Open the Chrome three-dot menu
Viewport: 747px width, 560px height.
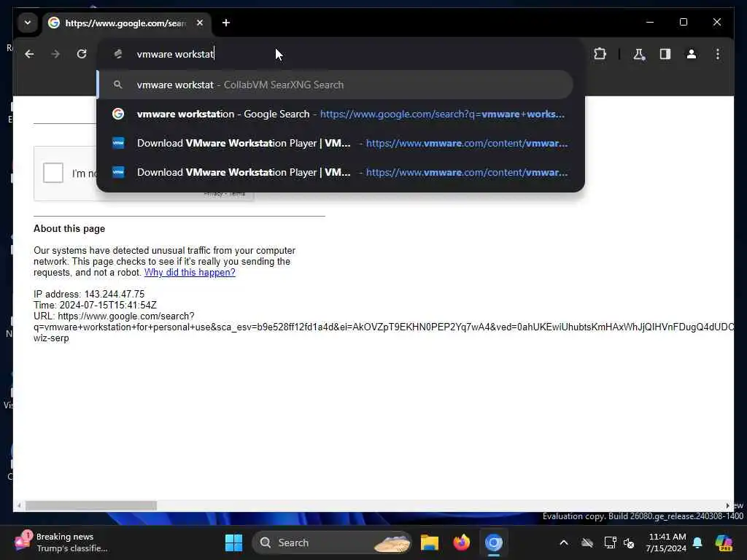tap(718, 54)
